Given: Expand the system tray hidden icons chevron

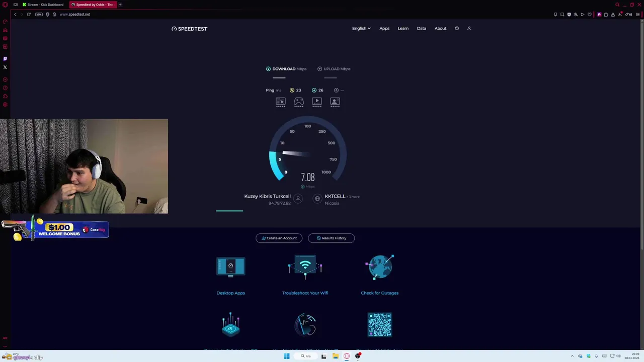Looking at the screenshot, I should pos(572,356).
